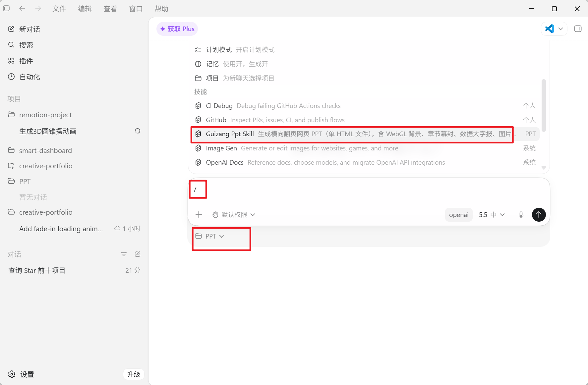Go back with the left arrow
The width and height of the screenshot is (588, 385).
click(x=22, y=8)
